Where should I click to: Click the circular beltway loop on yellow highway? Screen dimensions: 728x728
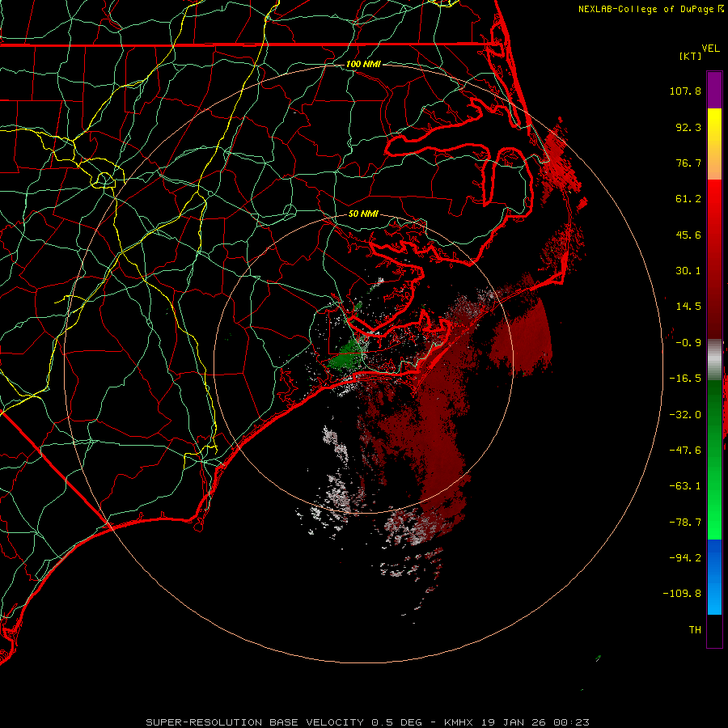point(104,180)
